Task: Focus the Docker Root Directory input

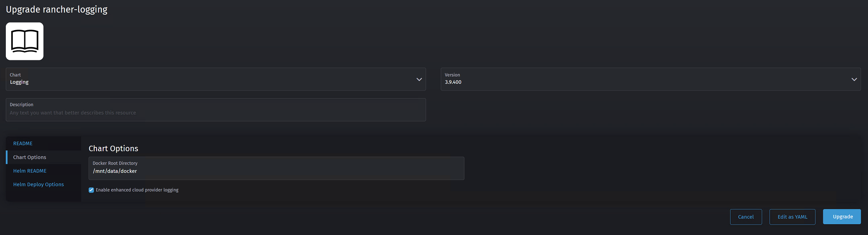Action: 277,171
